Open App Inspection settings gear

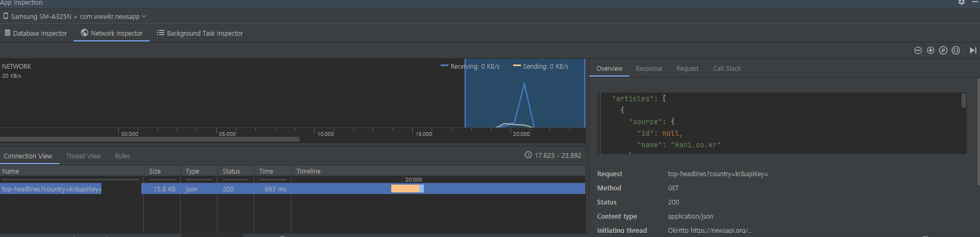[x=962, y=2]
